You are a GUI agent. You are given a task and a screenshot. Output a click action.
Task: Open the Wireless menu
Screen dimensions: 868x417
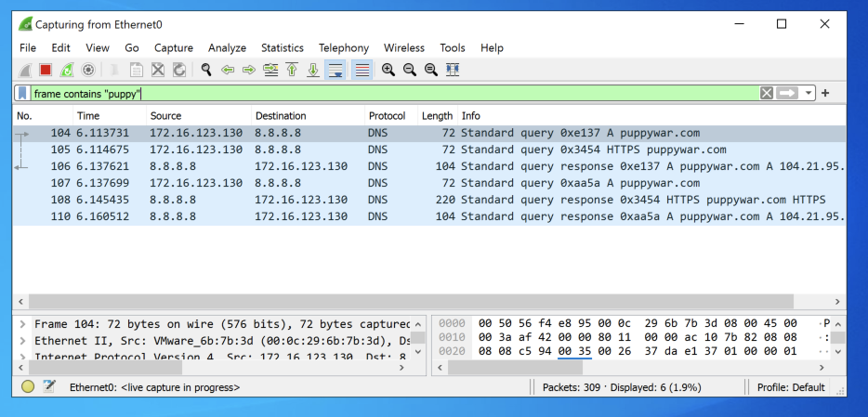point(404,48)
